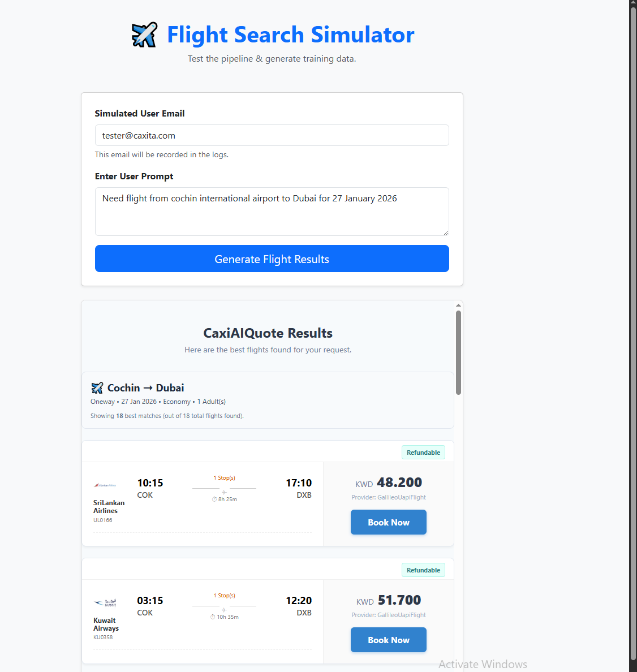Viewport: 637px width, 672px height.
Task: Click the airplane icon next to Cochin → Dubai
Action: [x=97, y=388]
